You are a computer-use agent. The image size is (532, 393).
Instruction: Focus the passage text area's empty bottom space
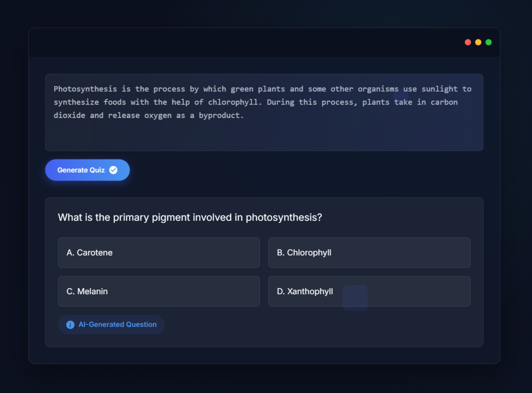click(264, 136)
